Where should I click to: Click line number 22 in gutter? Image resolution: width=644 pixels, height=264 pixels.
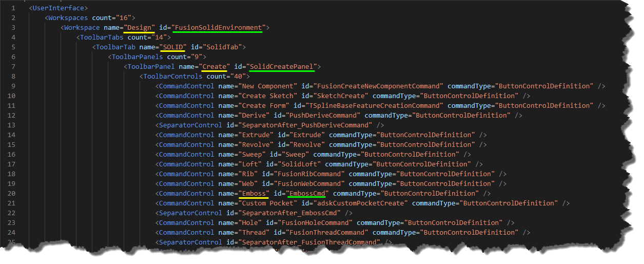point(12,213)
